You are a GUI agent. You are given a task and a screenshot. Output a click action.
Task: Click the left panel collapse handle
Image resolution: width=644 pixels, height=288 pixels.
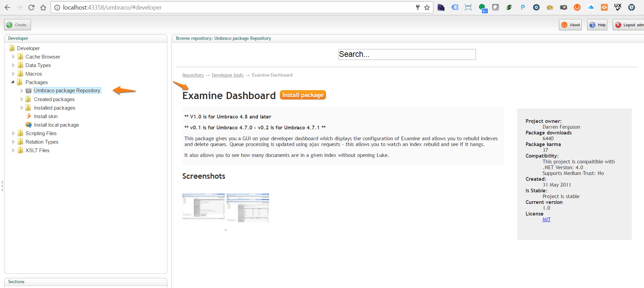tap(2, 186)
